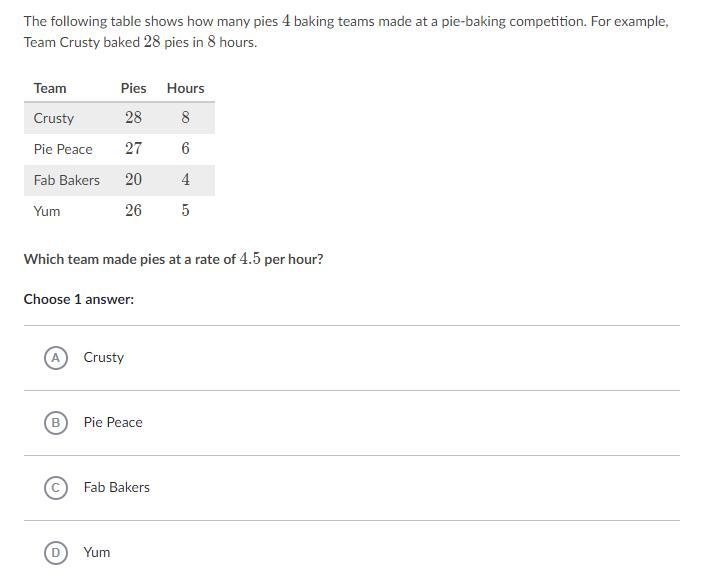Select radio option C circle

click(x=56, y=488)
